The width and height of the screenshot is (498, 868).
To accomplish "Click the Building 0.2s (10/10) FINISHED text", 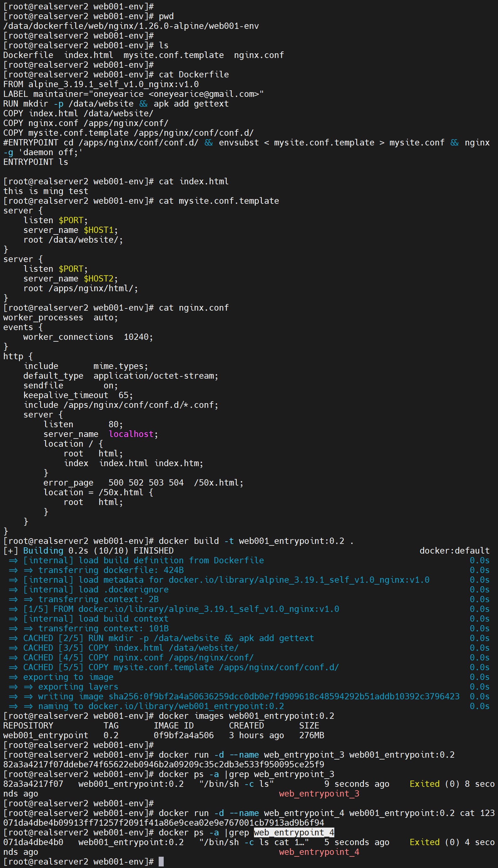I will click(x=98, y=550).
